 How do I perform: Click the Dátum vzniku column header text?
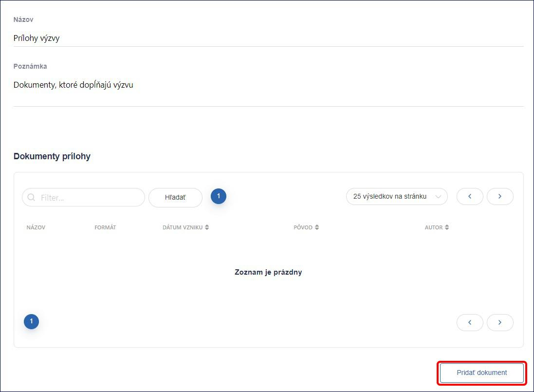(x=183, y=227)
